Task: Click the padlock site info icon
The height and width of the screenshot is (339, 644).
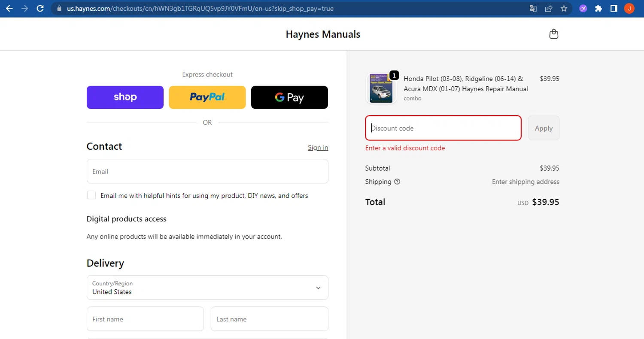Action: point(59,8)
